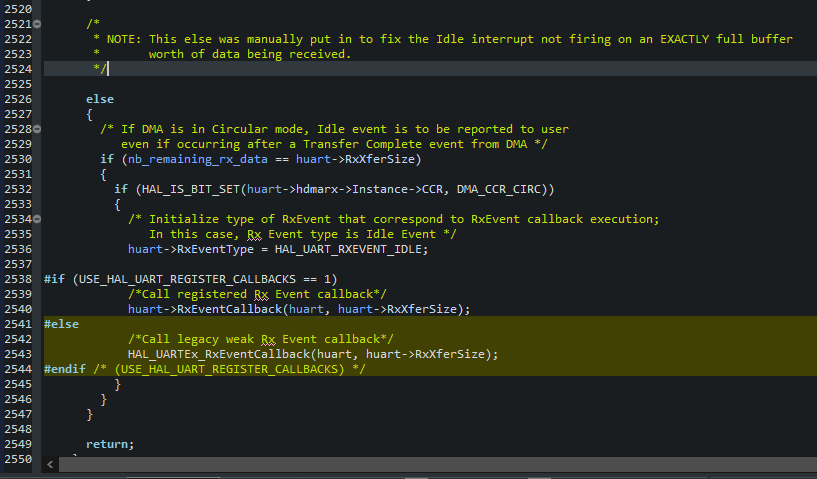Click the horizontal scrollbar left arrow
Viewport: 817px width, 479px height.
[x=50, y=464]
